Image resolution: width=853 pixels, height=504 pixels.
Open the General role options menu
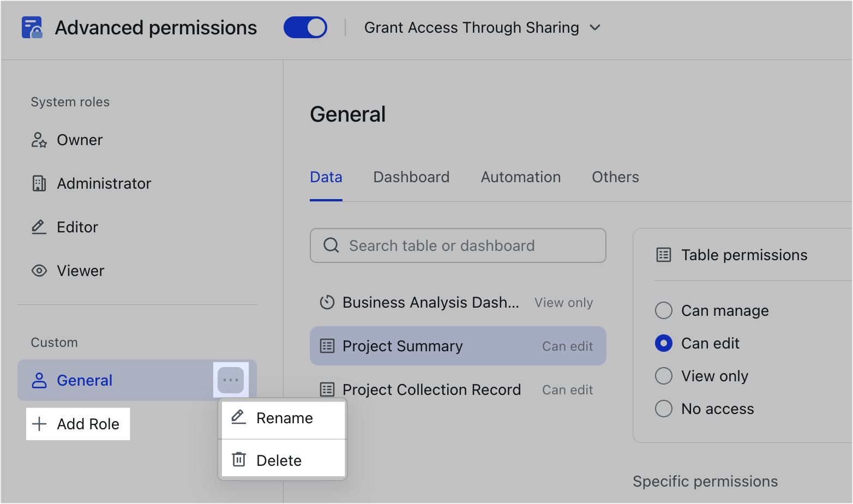click(x=231, y=380)
